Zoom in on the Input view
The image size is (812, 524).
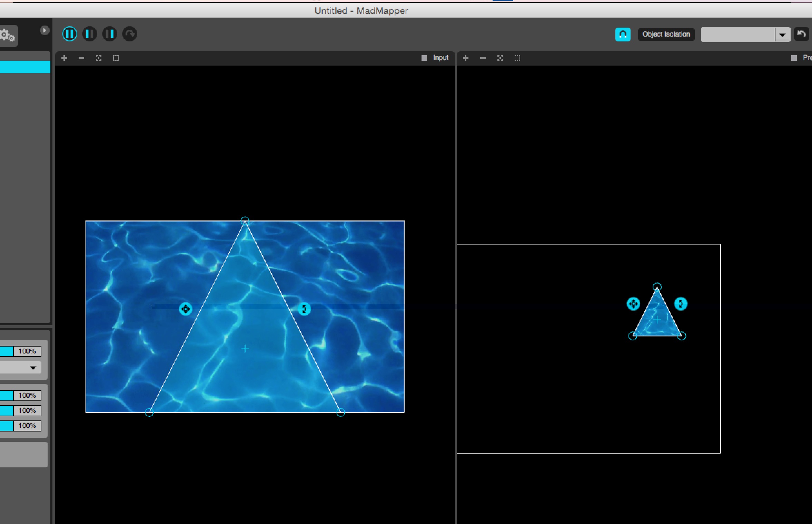pyautogui.click(x=64, y=58)
